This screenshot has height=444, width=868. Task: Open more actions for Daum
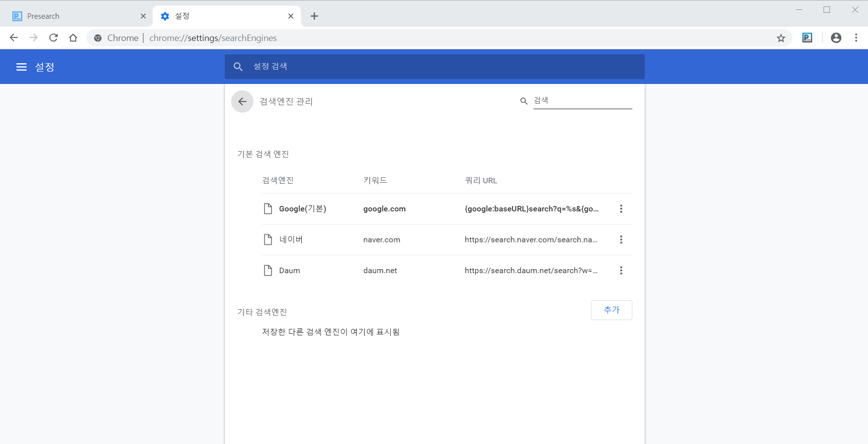(x=621, y=271)
